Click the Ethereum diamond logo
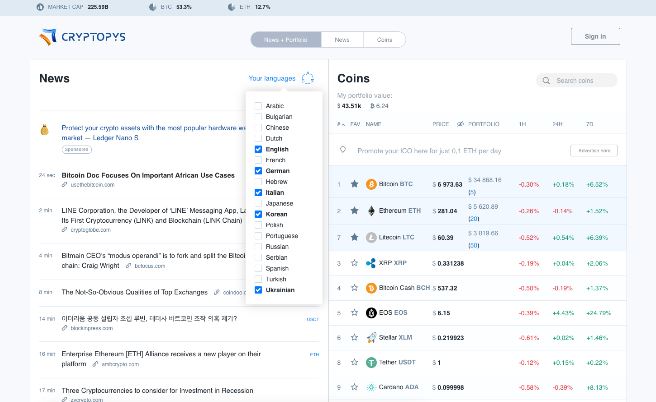This screenshot has width=656, height=402. [371, 210]
